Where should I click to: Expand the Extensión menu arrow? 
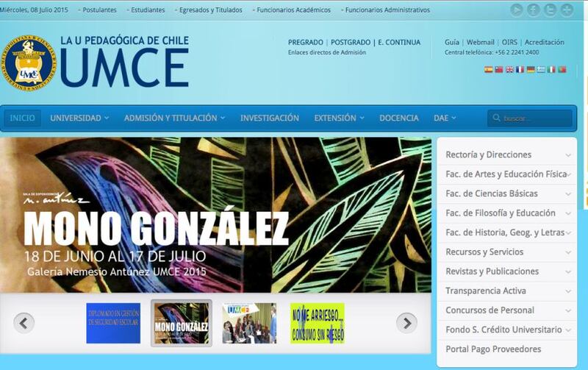[362, 118]
